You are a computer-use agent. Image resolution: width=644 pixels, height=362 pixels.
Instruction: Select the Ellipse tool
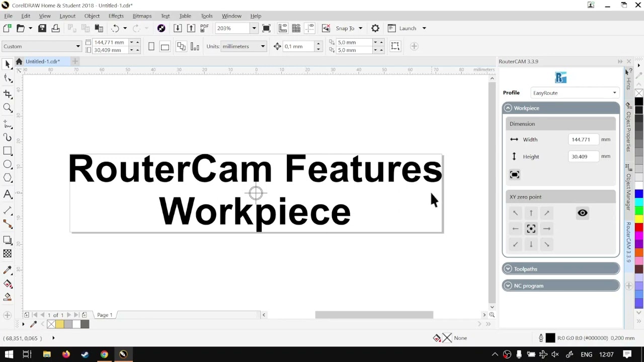tap(8, 164)
